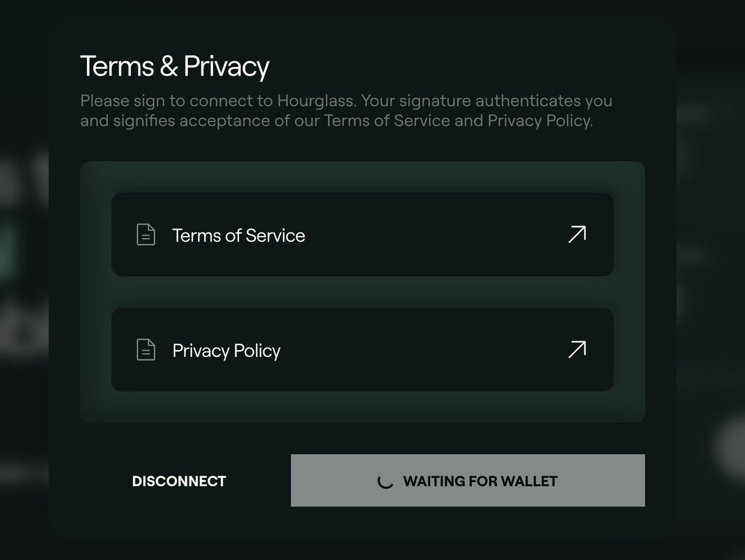Click the green panel gap between both cards
745x560 pixels.
363,292
